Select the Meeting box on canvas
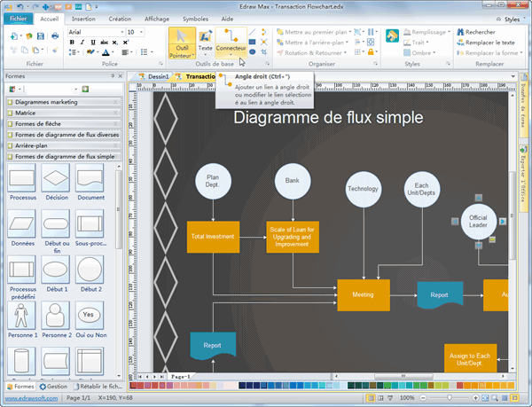Screen dimensions: 532x407 coord(364,295)
